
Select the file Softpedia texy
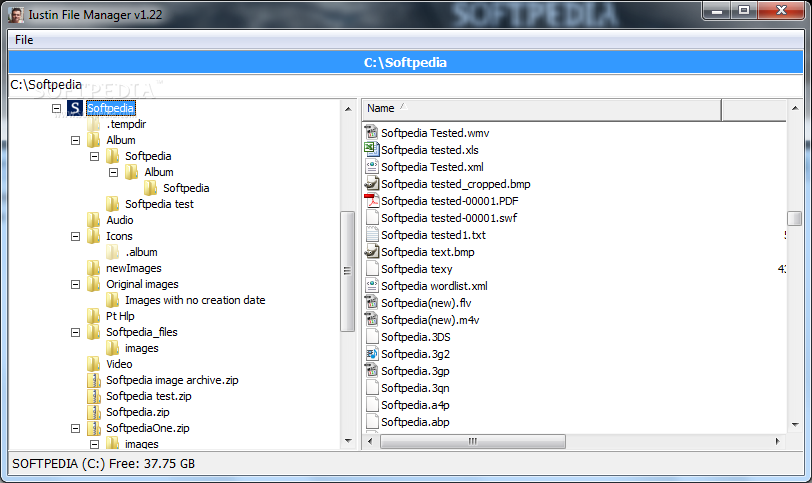point(416,269)
